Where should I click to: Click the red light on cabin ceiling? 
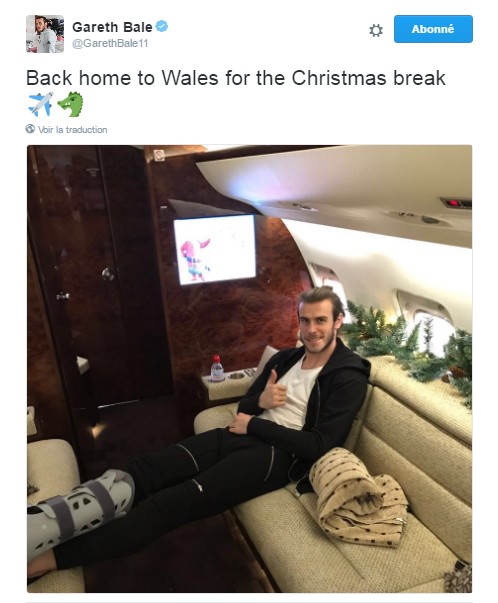[x=455, y=202]
